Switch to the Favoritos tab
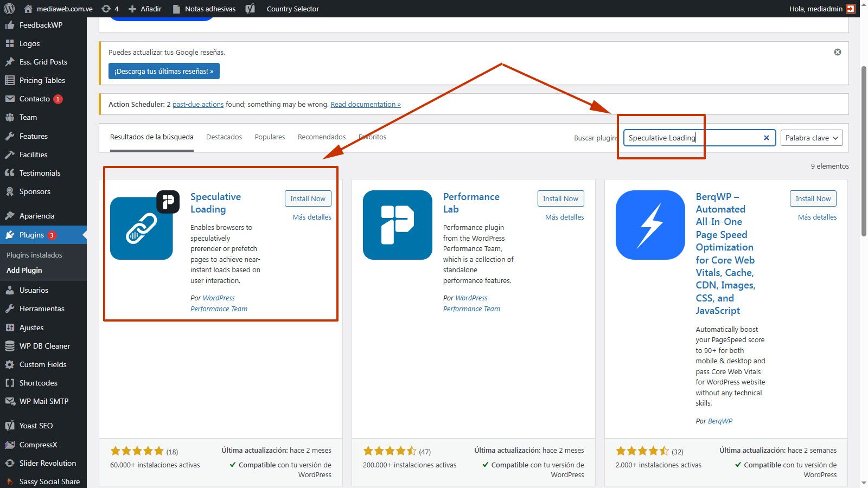The height and width of the screenshot is (488, 868). (x=373, y=137)
